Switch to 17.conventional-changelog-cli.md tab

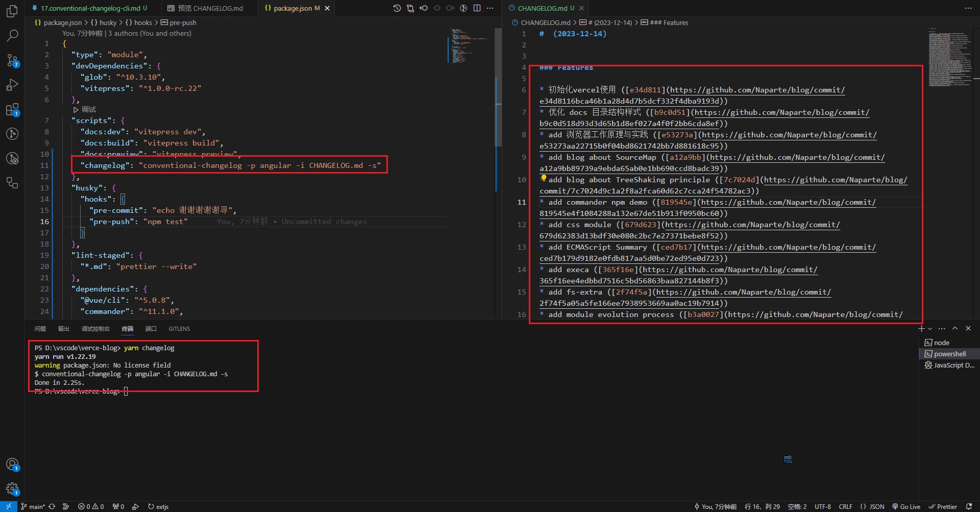(89, 8)
